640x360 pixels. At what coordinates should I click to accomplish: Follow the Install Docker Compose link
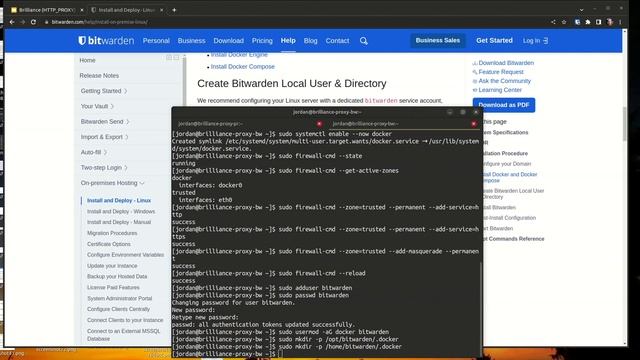pyautogui.click(x=242, y=67)
